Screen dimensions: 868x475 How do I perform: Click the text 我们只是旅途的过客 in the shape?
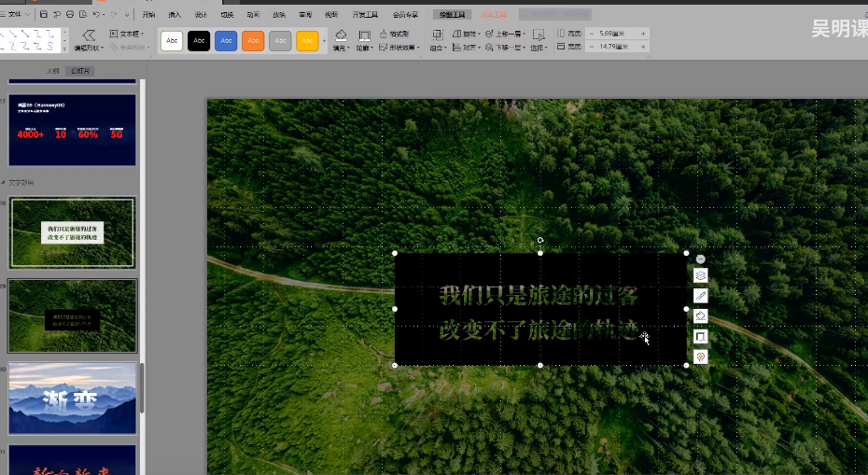[539, 296]
